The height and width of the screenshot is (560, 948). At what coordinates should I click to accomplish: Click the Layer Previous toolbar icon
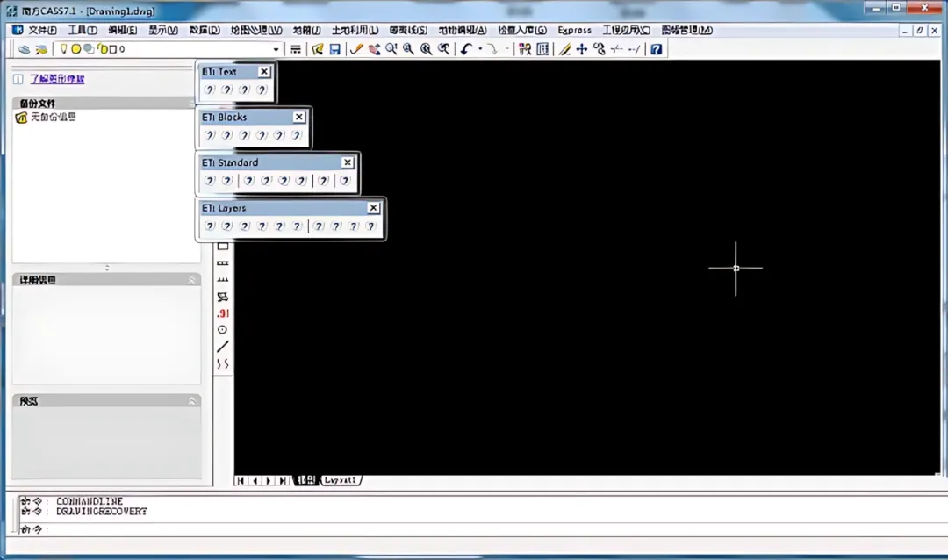pos(41,49)
